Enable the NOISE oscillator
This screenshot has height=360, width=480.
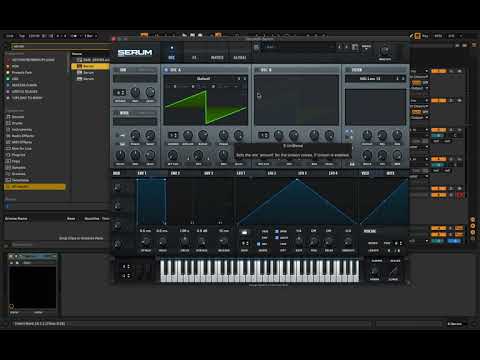[x=116, y=113]
